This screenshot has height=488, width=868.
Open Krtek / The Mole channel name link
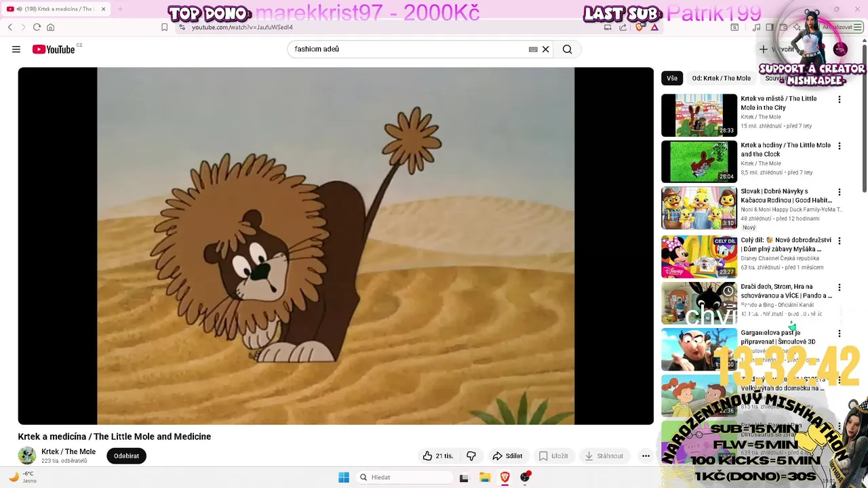click(68, 452)
